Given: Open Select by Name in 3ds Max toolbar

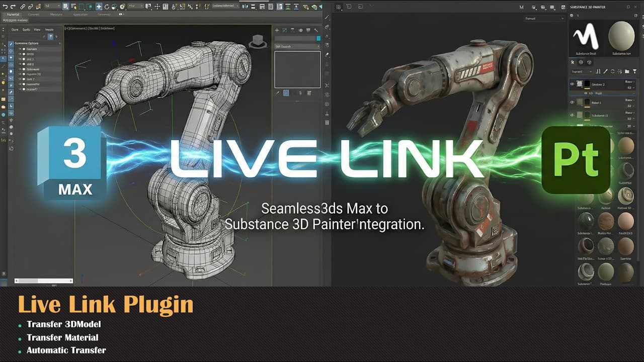Looking at the screenshot, I should coord(73,7).
